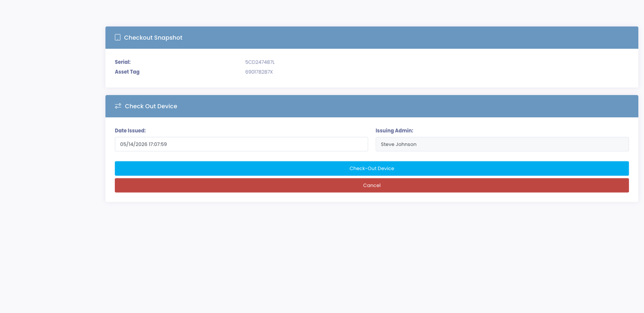Click the Asset Tag label
This screenshot has height=313, width=644.
click(x=127, y=72)
